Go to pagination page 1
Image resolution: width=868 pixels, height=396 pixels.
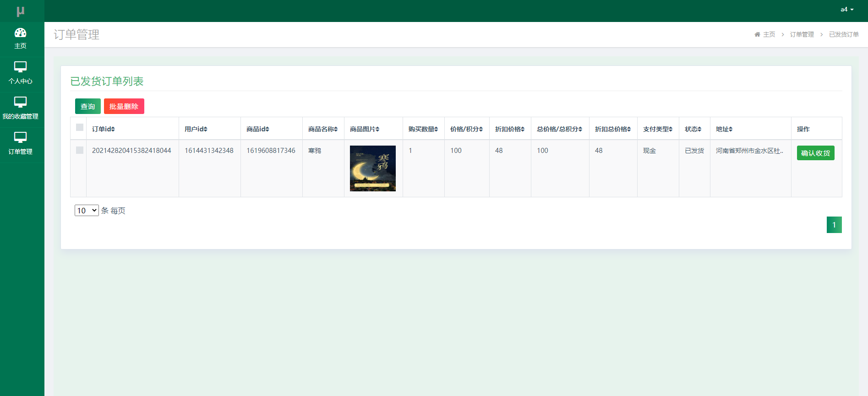(x=834, y=225)
